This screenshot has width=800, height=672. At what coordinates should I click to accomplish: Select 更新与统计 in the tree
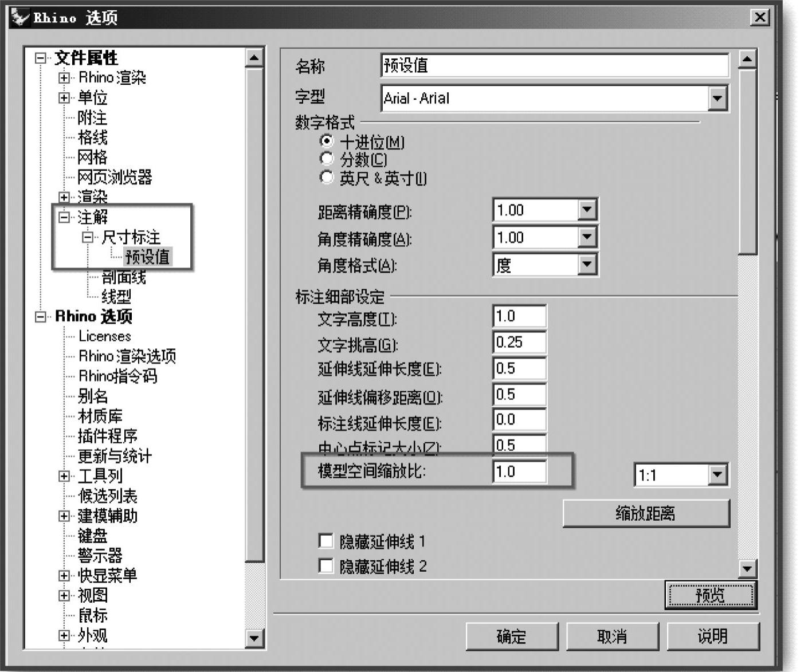pos(115,456)
